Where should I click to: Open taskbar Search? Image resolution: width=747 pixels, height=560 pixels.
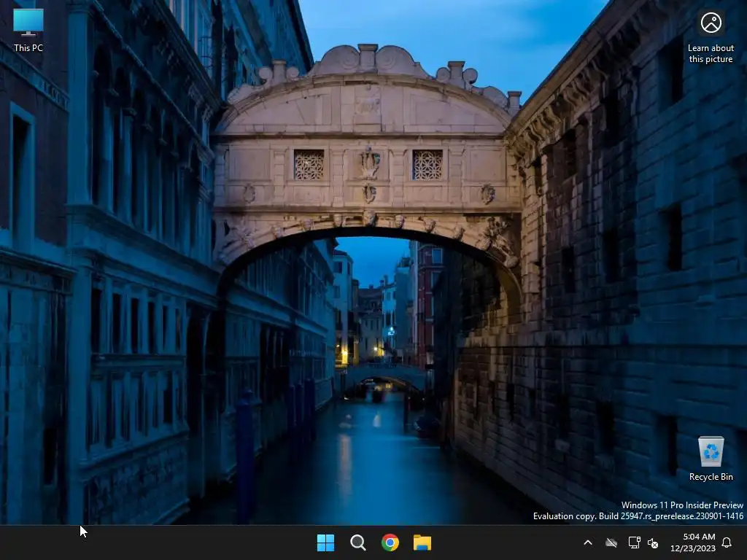click(x=357, y=542)
